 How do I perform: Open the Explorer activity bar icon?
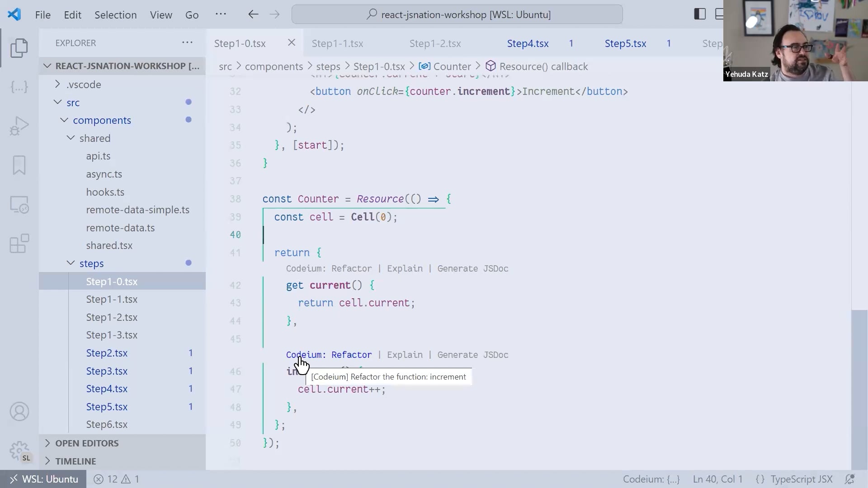tap(19, 48)
